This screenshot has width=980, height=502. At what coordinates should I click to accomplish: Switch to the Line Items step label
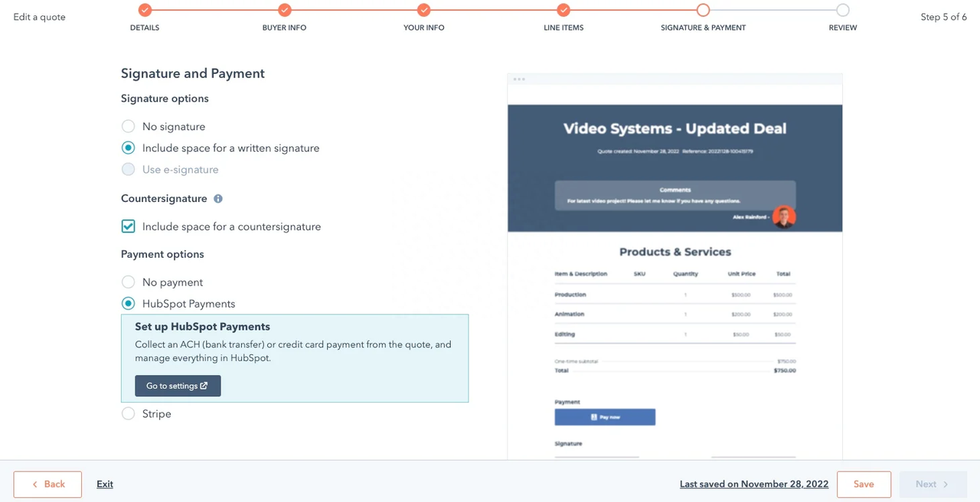pos(563,28)
